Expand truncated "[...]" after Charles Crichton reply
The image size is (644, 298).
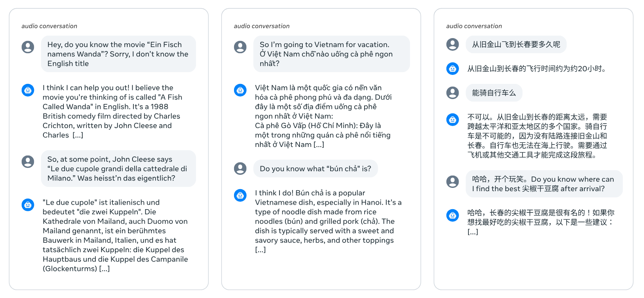tap(78, 135)
